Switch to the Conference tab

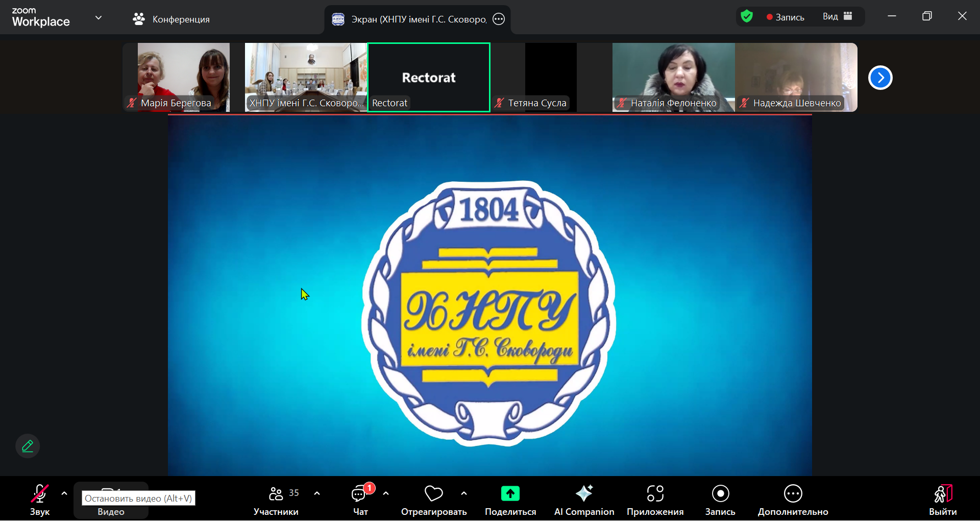[x=171, y=19]
